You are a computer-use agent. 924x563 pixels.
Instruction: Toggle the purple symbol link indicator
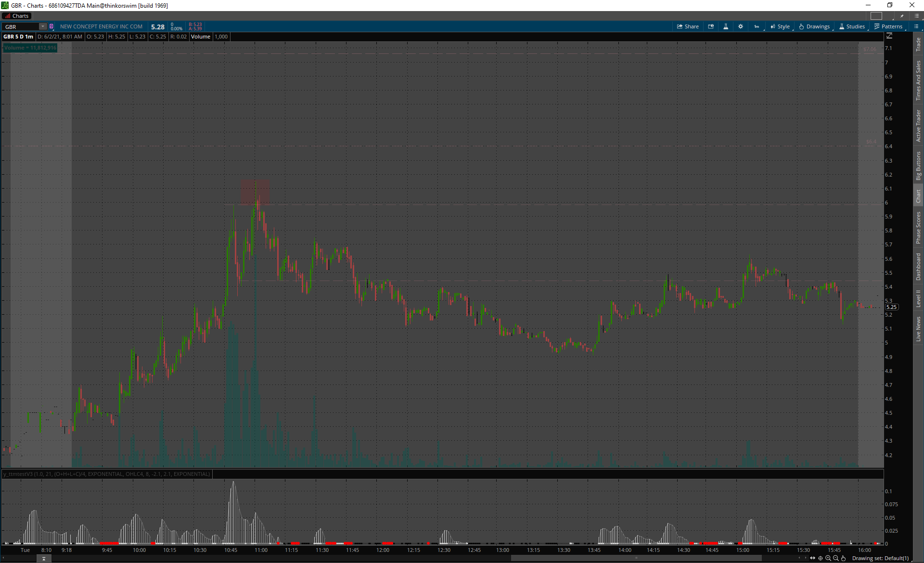pos(51,26)
